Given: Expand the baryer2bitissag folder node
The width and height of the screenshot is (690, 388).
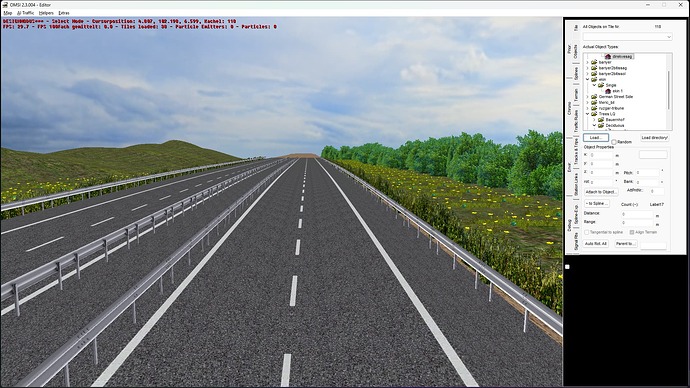Looking at the screenshot, I should pyautogui.click(x=587, y=68).
